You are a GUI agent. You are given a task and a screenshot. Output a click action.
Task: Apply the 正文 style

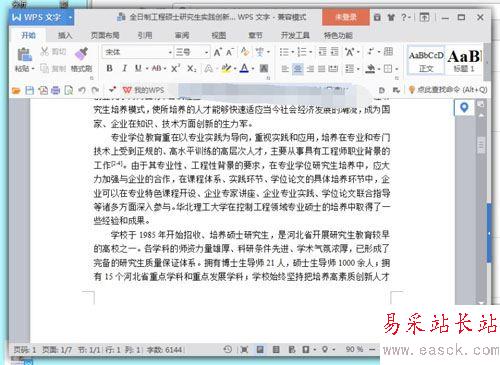tap(426, 60)
